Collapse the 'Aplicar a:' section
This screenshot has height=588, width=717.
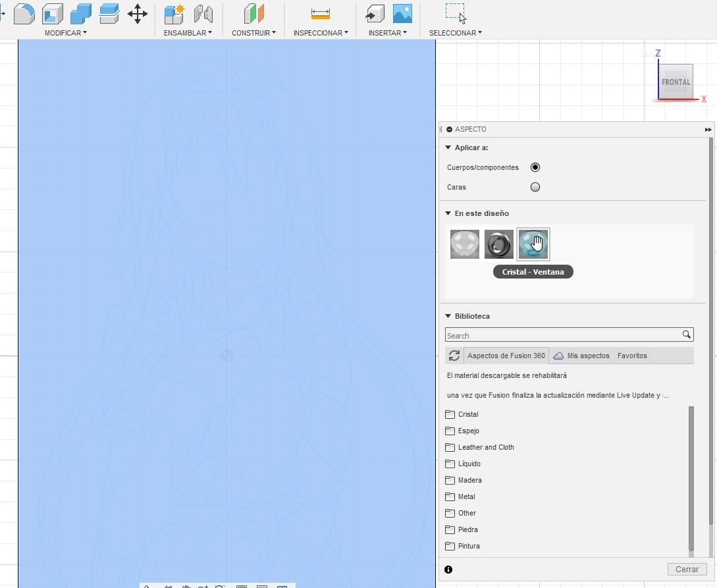pyautogui.click(x=448, y=147)
